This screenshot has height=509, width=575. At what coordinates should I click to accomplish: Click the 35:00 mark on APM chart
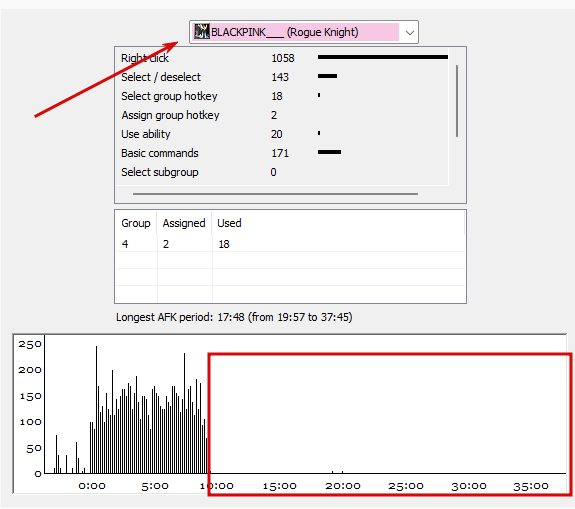pyautogui.click(x=531, y=486)
